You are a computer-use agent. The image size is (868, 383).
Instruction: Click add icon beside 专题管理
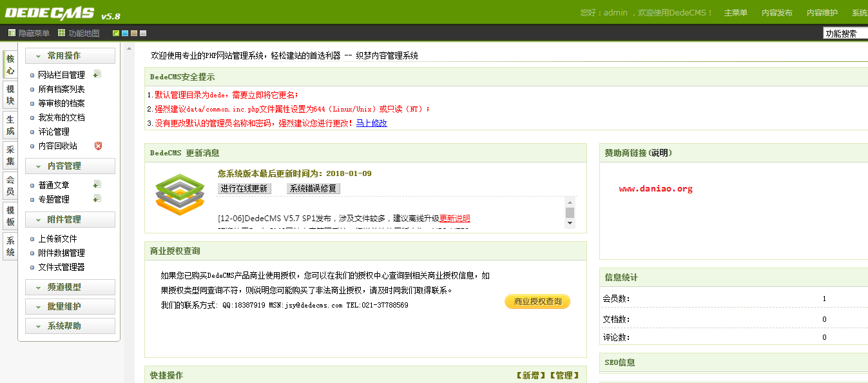tap(97, 199)
